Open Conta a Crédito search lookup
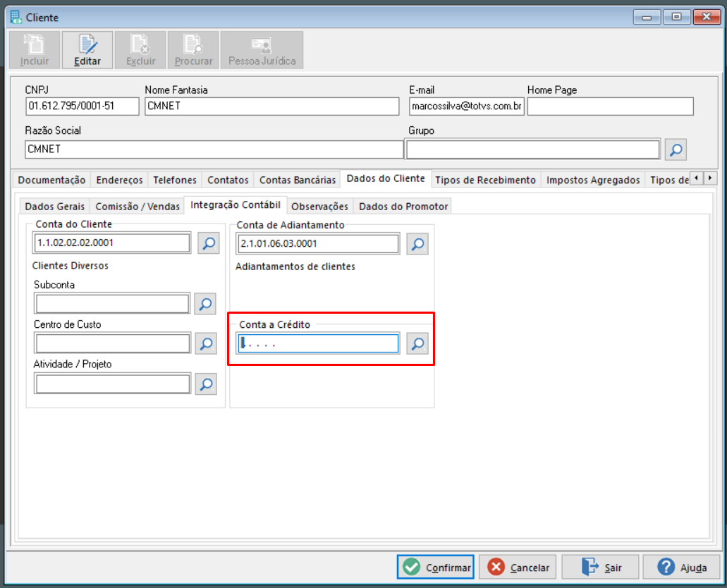Image resolution: width=727 pixels, height=588 pixels. coord(417,343)
